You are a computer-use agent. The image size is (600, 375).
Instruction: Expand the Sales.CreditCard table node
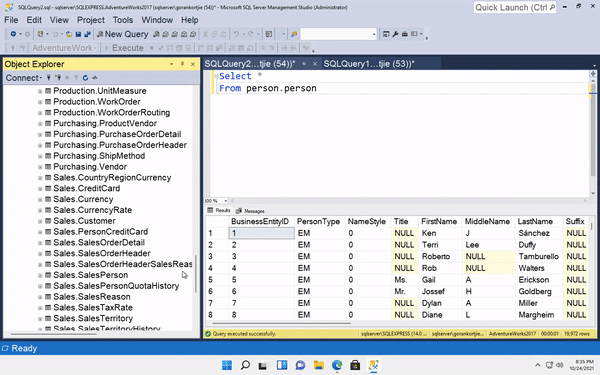click(x=40, y=189)
